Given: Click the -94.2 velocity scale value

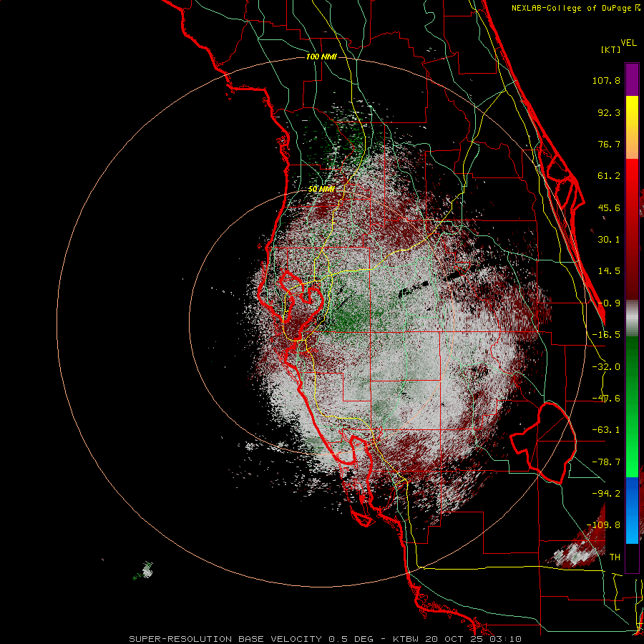Looking at the screenshot, I should [606, 493].
